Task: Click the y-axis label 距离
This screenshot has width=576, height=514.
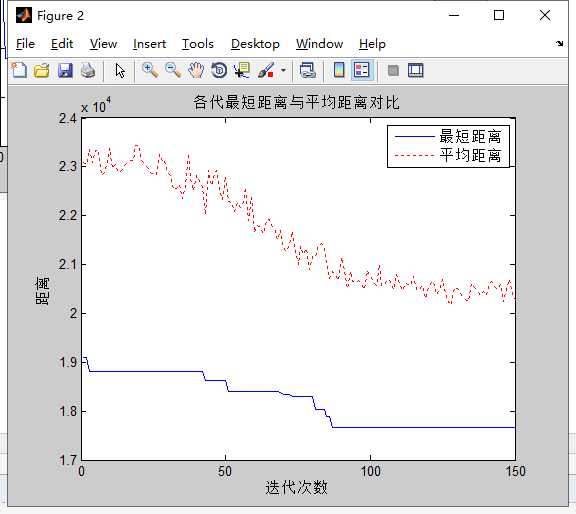Action: tap(42, 291)
